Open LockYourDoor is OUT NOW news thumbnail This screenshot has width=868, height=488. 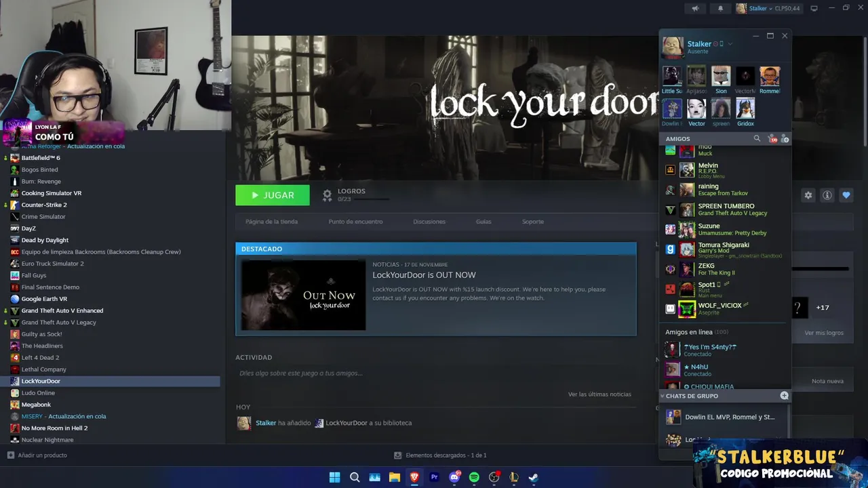[304, 295]
